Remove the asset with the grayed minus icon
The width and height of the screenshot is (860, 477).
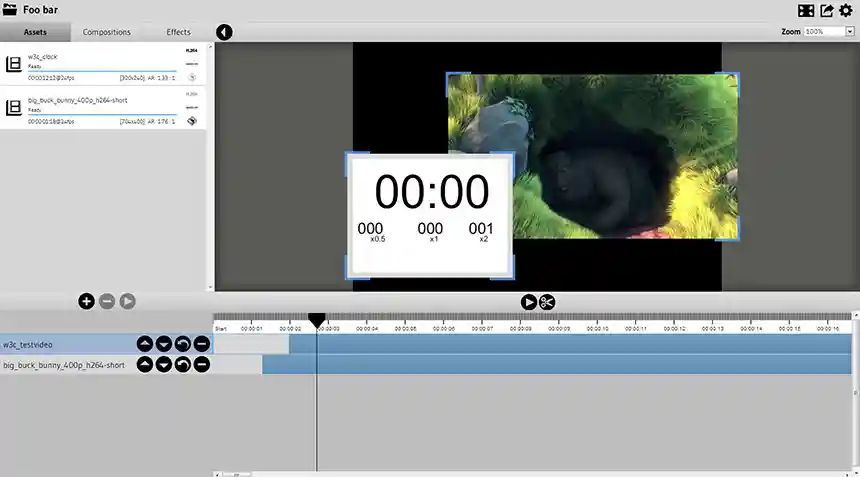pyautogui.click(x=107, y=301)
